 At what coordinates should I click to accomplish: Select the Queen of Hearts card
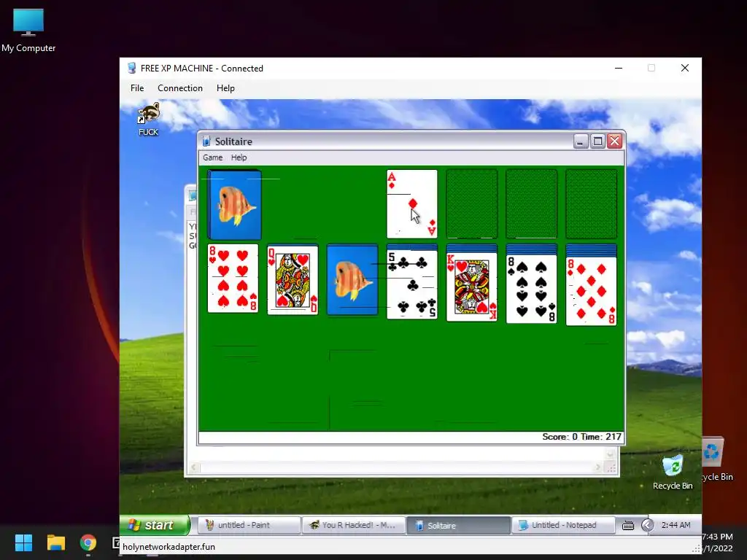pos(293,280)
